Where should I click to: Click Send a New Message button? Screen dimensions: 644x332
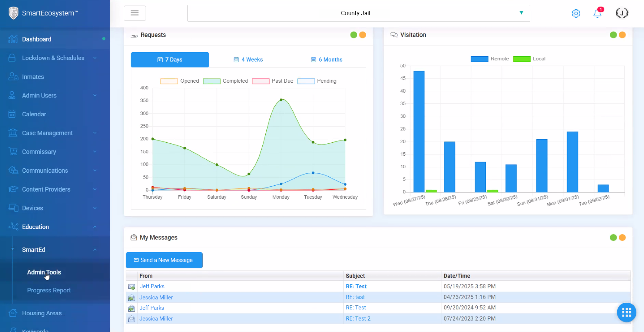pyautogui.click(x=164, y=260)
